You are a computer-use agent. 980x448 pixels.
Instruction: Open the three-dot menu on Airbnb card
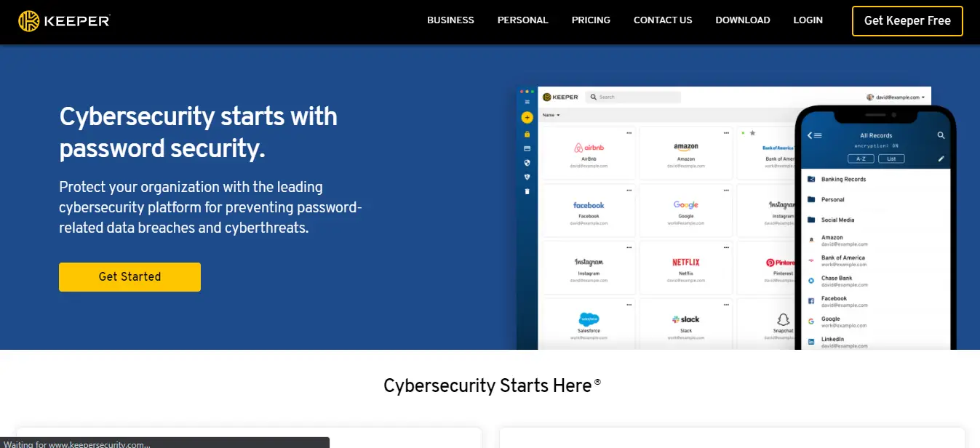point(629,132)
